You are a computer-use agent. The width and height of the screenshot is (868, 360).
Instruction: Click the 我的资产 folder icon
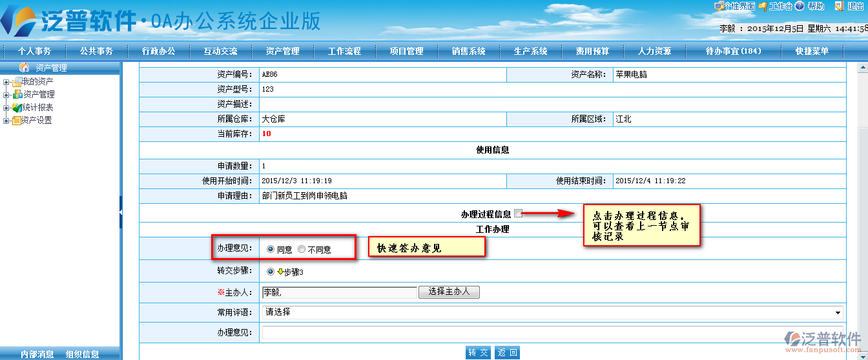point(17,82)
